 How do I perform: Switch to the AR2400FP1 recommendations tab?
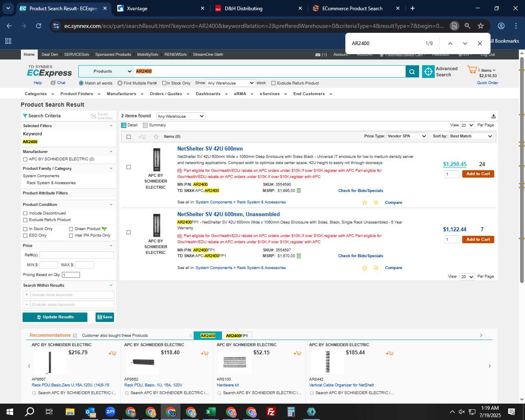click(237, 336)
